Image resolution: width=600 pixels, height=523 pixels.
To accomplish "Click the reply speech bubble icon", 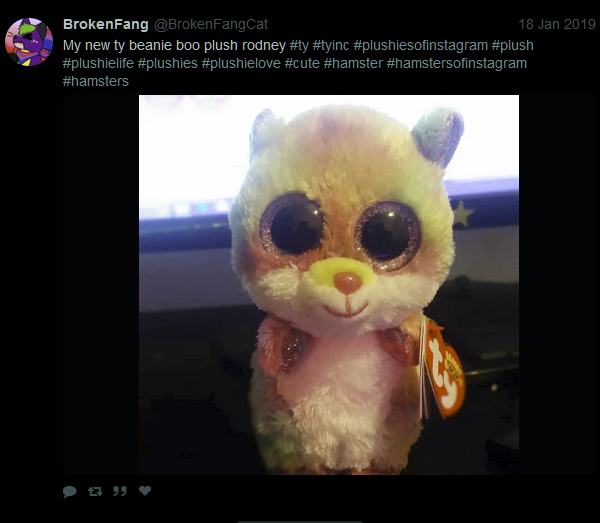I will click(x=70, y=491).
